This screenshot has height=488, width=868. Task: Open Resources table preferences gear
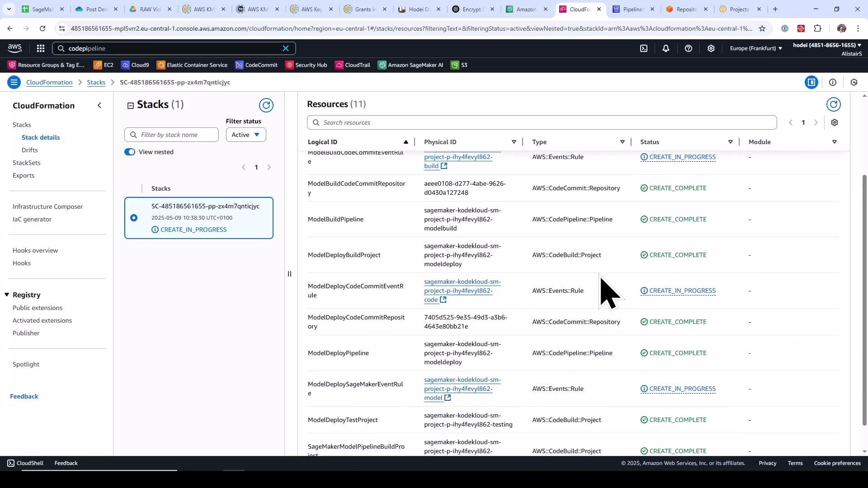[835, 122]
